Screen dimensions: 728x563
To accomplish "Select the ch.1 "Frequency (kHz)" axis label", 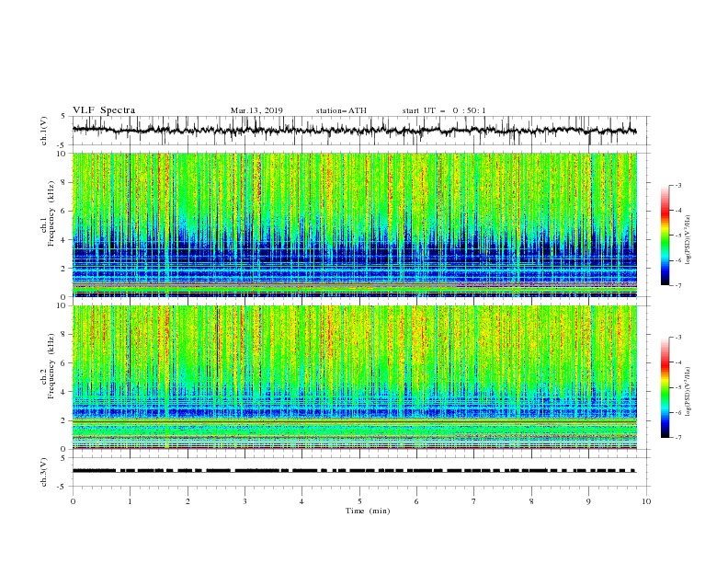I will pos(51,213).
